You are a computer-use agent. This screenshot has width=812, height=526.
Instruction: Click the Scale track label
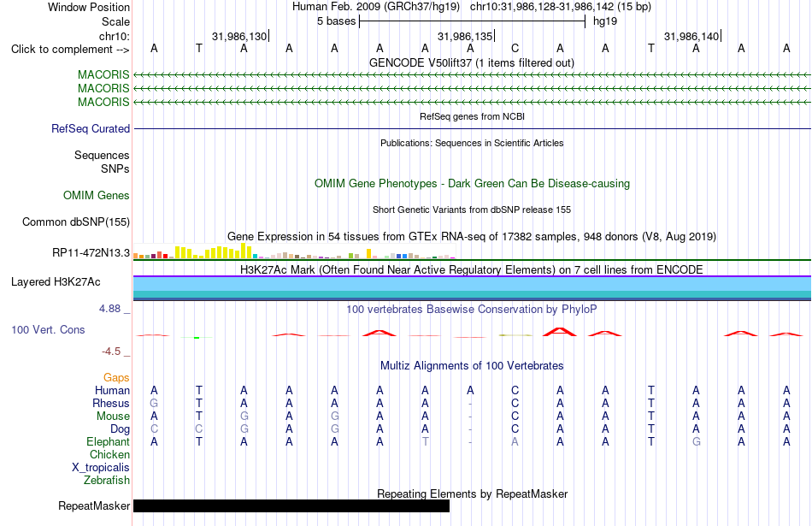click(x=115, y=21)
